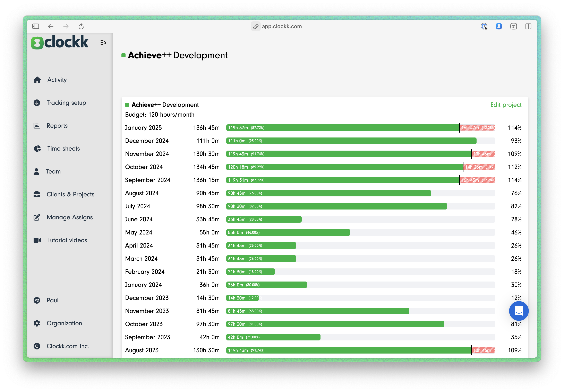The height and width of the screenshot is (392, 564).
Task: Click the 112% value for October 2024
Action: 515,167
